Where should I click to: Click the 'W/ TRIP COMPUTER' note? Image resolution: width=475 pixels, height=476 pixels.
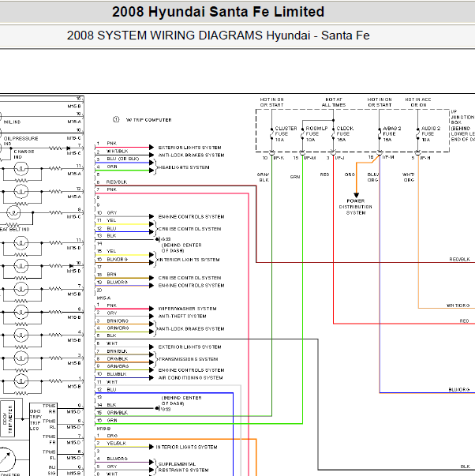point(148,120)
